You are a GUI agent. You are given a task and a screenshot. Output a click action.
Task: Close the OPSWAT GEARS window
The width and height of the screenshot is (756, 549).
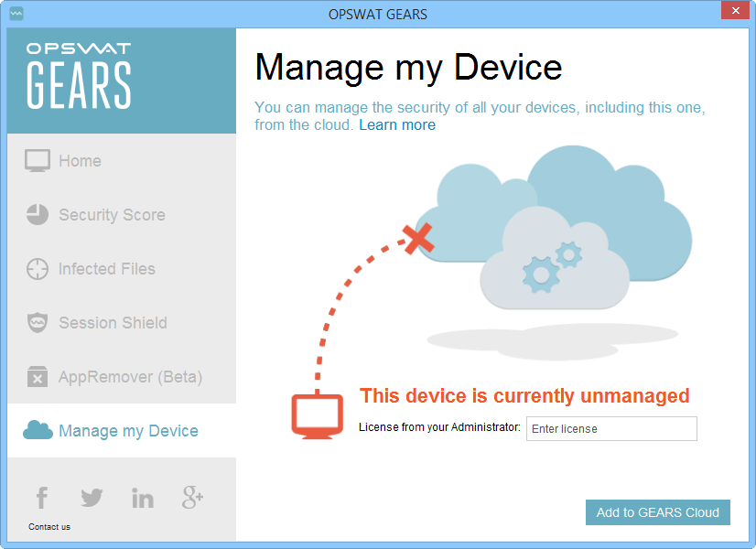point(736,11)
